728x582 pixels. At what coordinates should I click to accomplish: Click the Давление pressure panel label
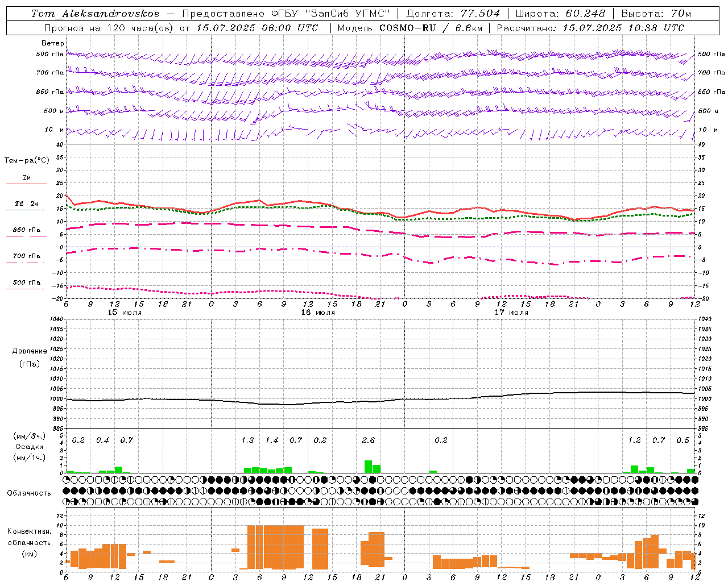point(29,351)
